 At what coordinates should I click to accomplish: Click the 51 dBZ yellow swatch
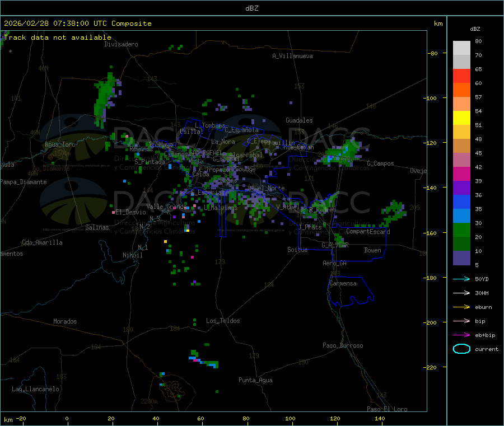click(461, 118)
